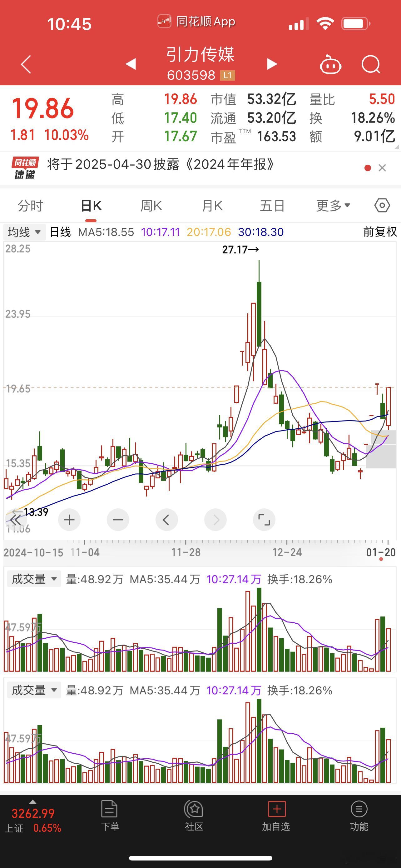Enter fullscreen chart mode
Image resolution: width=401 pixels, height=868 pixels.
tap(264, 520)
